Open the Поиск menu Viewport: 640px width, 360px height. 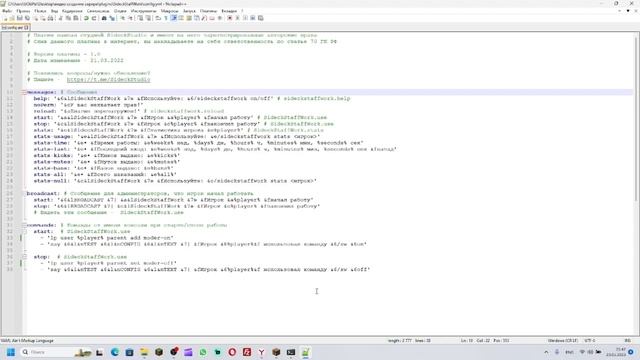pos(40,11)
